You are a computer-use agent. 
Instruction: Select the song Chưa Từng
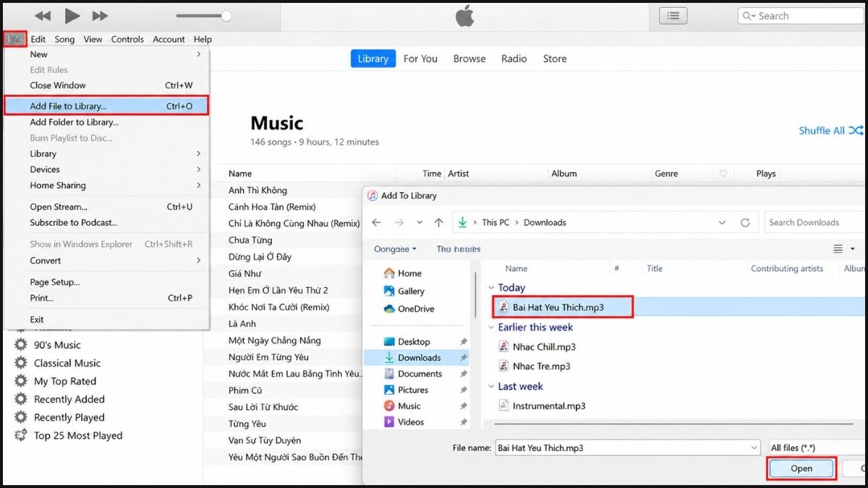[x=249, y=240]
